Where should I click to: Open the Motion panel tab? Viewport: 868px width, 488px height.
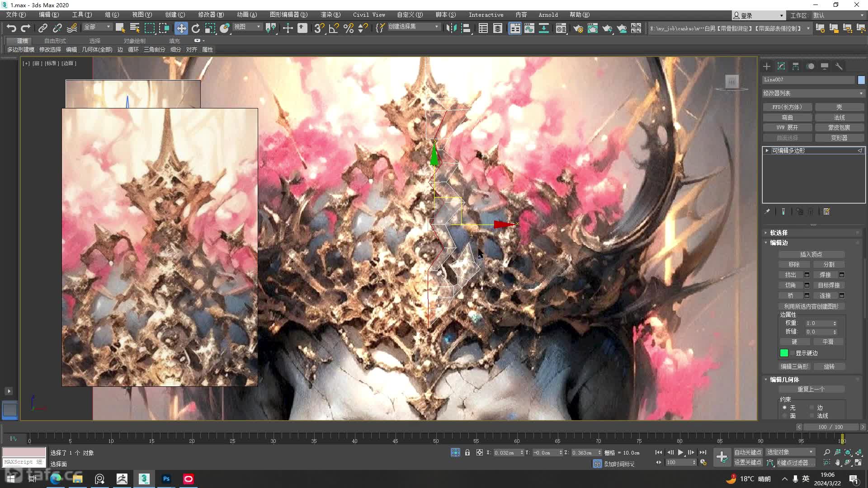point(810,66)
